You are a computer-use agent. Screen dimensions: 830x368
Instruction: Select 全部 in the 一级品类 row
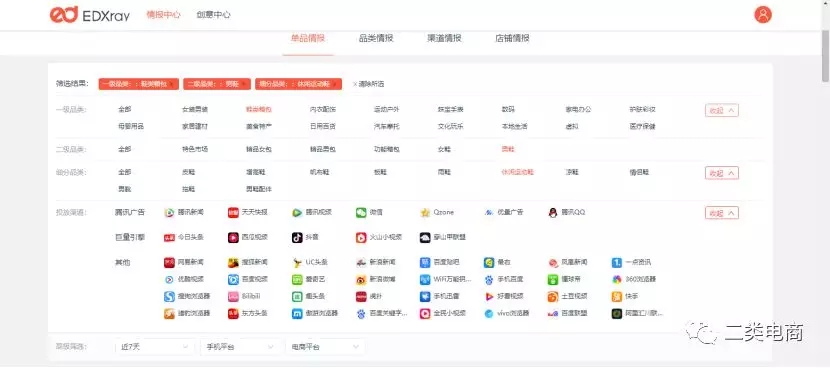[x=124, y=110]
